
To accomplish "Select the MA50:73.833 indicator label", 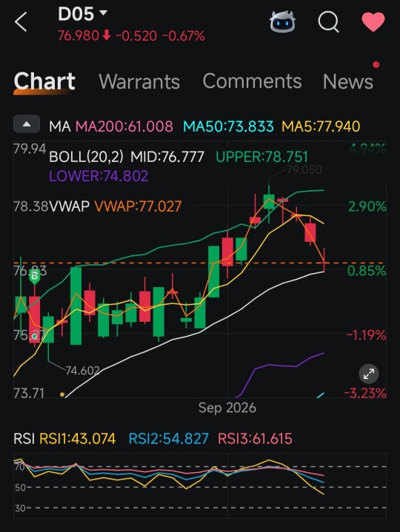I will (x=228, y=127).
